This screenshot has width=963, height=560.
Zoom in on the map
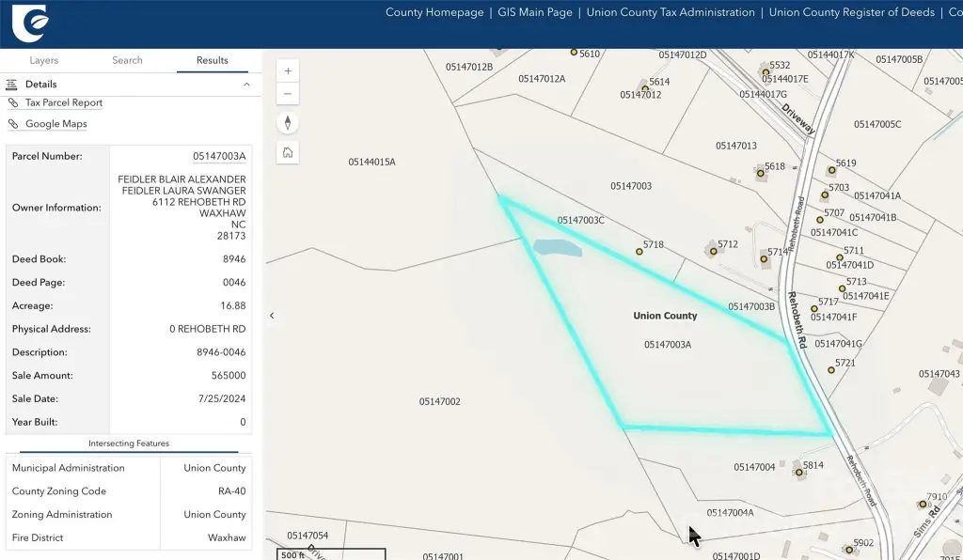click(288, 70)
